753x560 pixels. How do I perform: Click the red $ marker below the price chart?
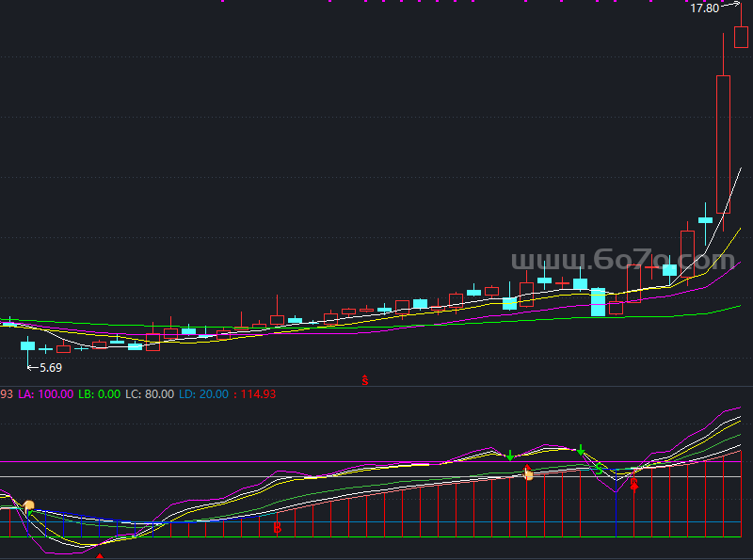click(364, 380)
